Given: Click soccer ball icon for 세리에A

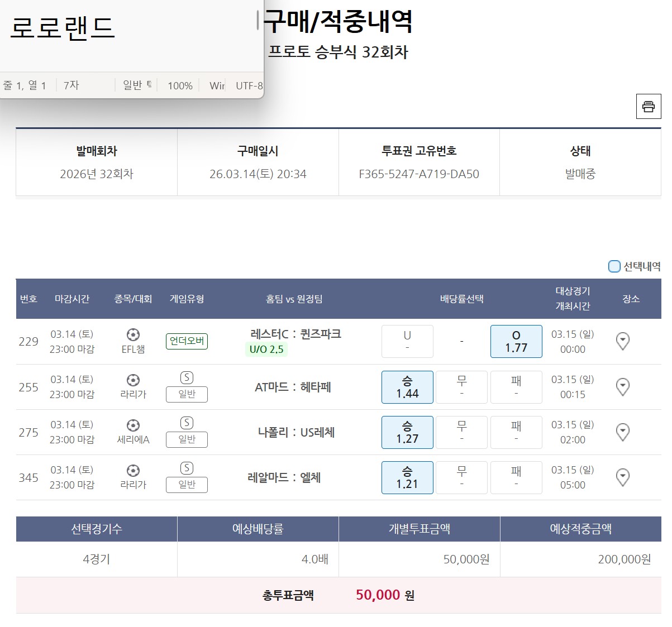Looking at the screenshot, I should [x=133, y=425].
